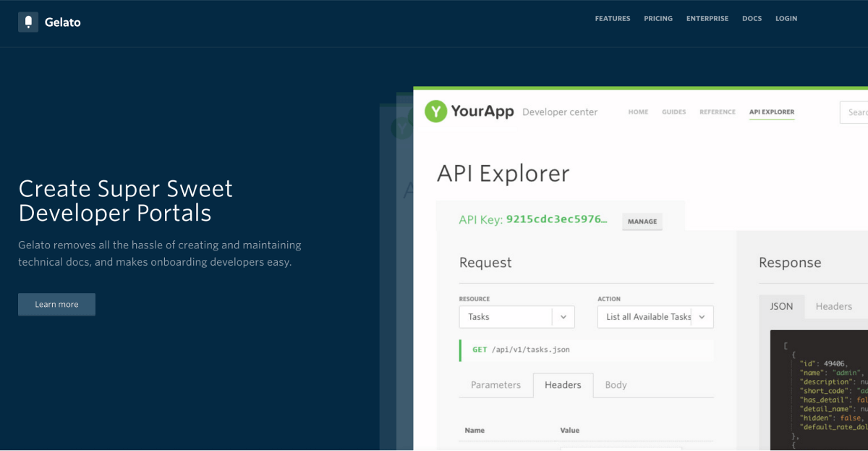Viewport: 868px width, 451px height.
Task: Click the Response section heading
Action: click(x=790, y=263)
